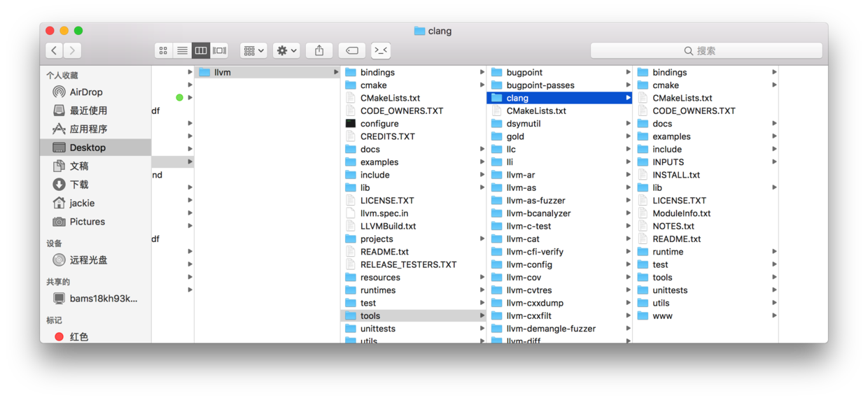868x400 pixels.
Task: Switch to cover flow view
Action: coord(220,50)
